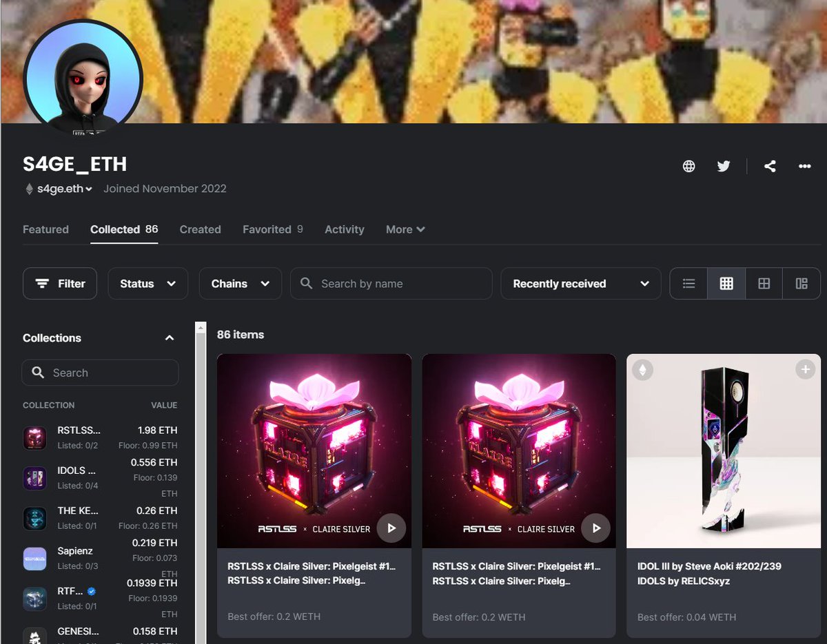Open the more options ellipsis menu
The width and height of the screenshot is (827, 644).
pos(804,166)
